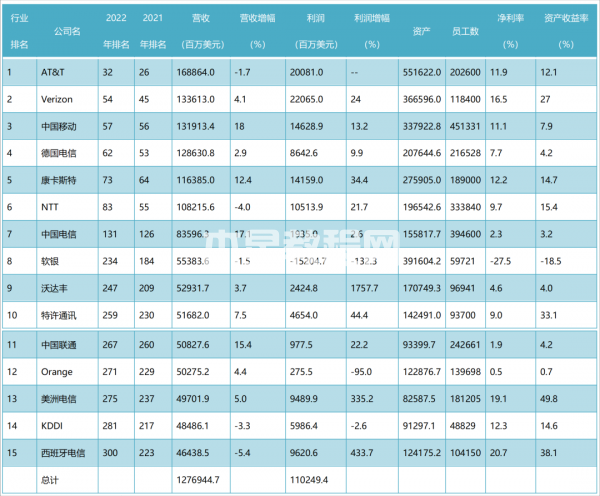Select 软银 assets 391604.2
600x496 pixels.
(422, 261)
